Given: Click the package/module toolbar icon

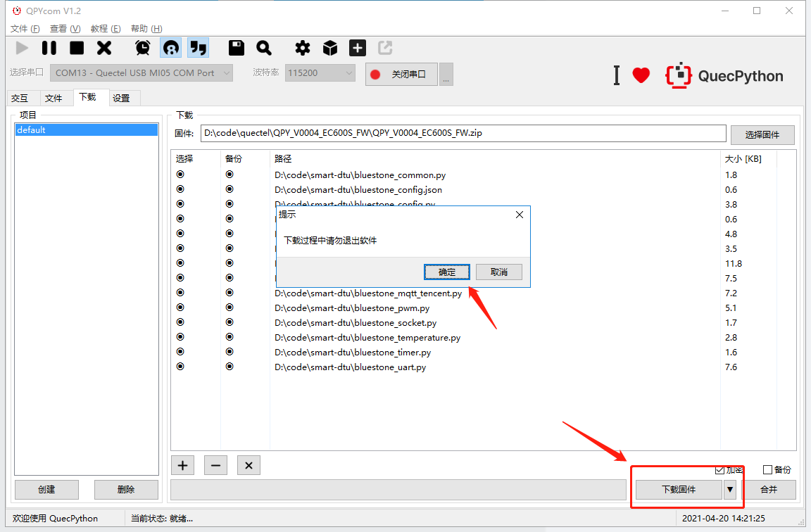Looking at the screenshot, I should 329,47.
